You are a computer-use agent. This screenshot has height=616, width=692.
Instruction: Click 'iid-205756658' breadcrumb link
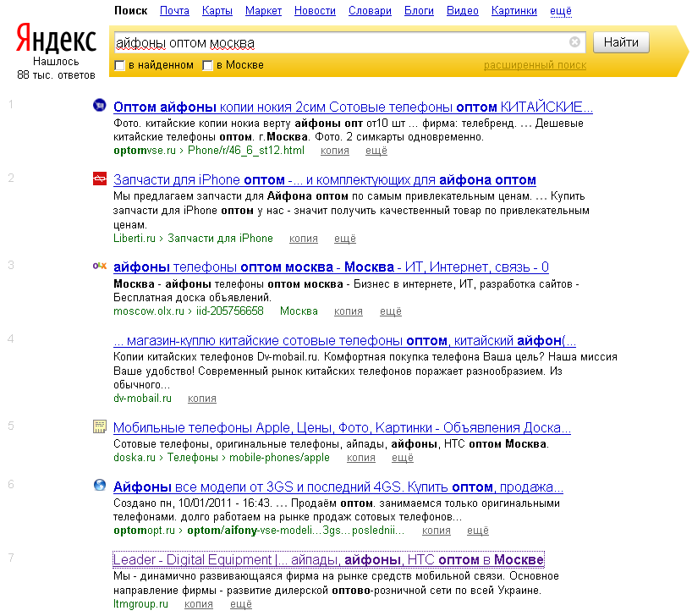[229, 311]
